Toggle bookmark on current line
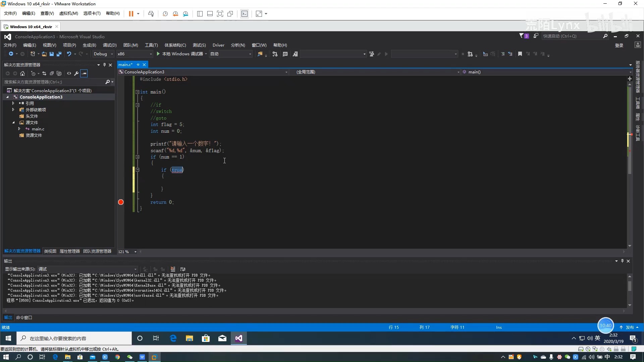The image size is (644, 362). [x=520, y=54]
